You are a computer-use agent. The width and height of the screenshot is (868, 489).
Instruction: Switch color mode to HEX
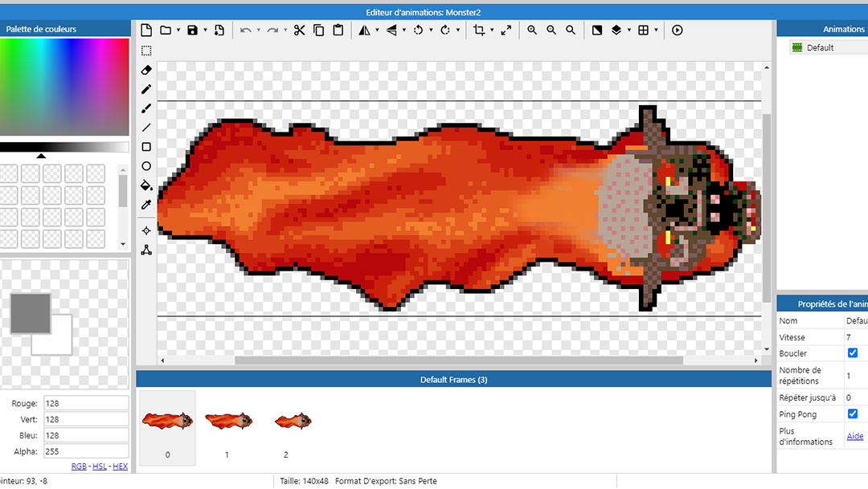(120, 467)
